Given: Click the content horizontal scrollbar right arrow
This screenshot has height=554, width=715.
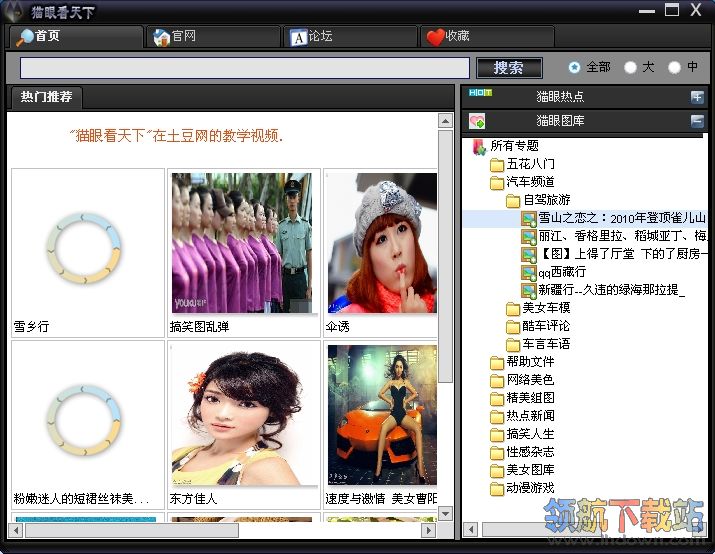Looking at the screenshot, I should point(428,530).
